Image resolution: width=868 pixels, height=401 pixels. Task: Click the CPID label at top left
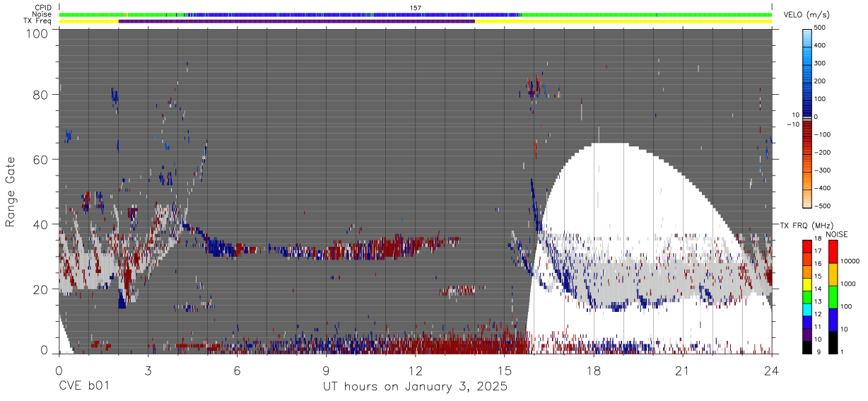coord(43,8)
